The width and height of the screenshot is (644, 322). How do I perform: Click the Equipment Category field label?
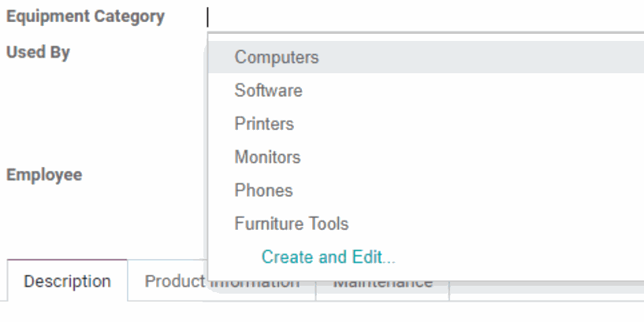coord(85,17)
